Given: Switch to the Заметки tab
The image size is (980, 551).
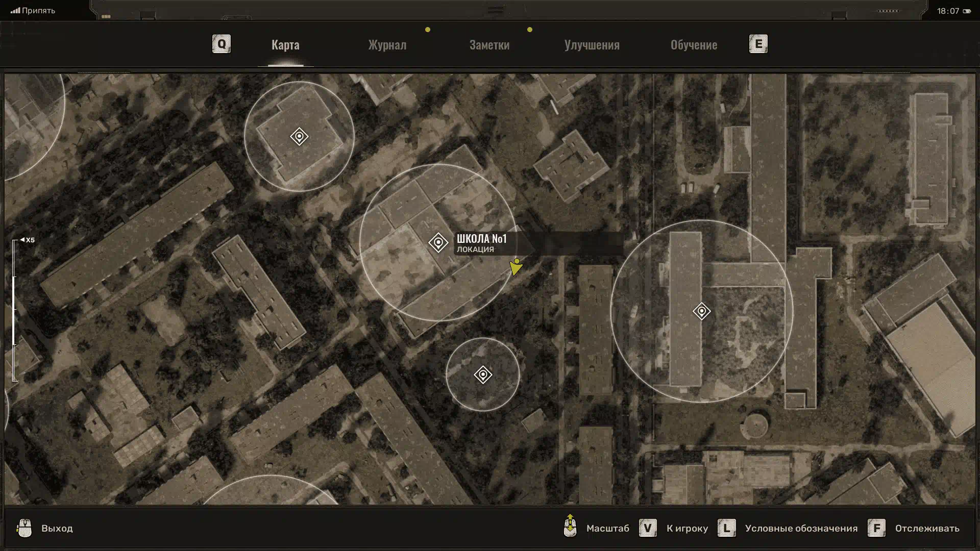Looking at the screenshot, I should (489, 45).
